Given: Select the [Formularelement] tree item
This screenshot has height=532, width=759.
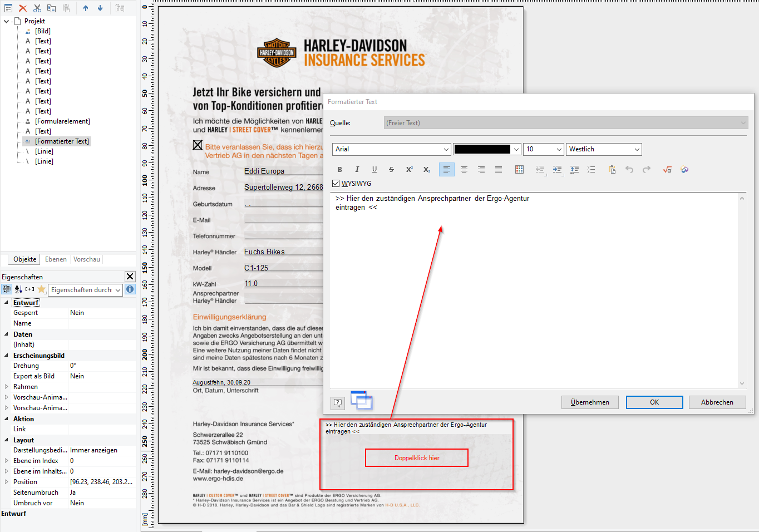Looking at the screenshot, I should click(x=62, y=121).
